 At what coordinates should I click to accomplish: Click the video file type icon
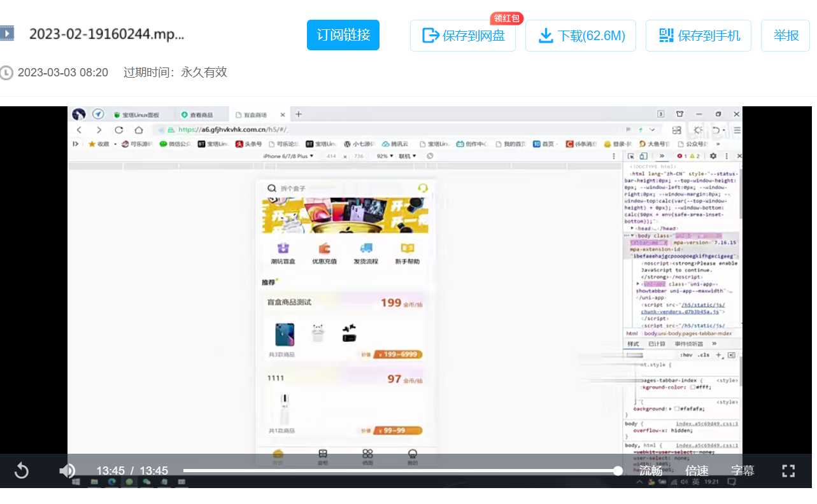7,33
